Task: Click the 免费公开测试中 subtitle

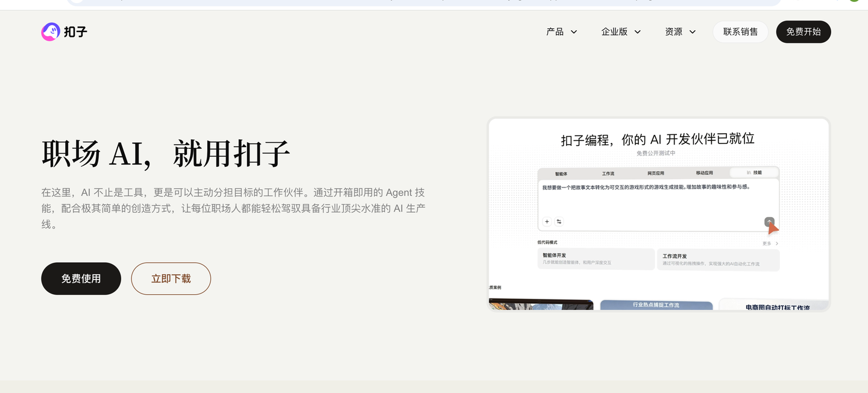Action: (656, 154)
